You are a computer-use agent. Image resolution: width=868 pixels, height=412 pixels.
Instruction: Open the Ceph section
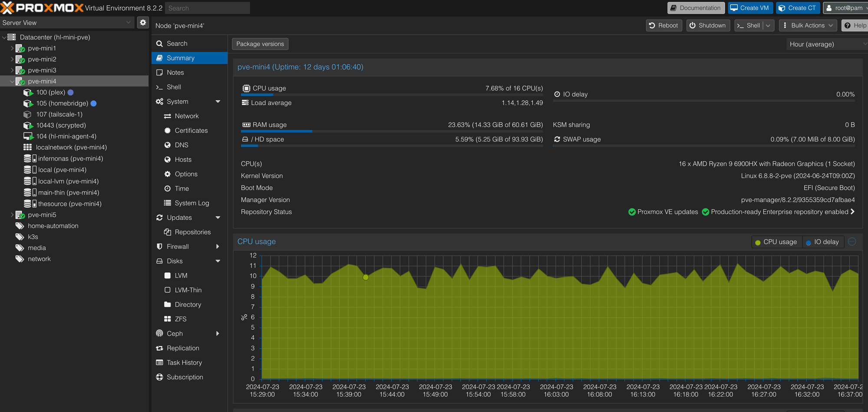point(190,333)
